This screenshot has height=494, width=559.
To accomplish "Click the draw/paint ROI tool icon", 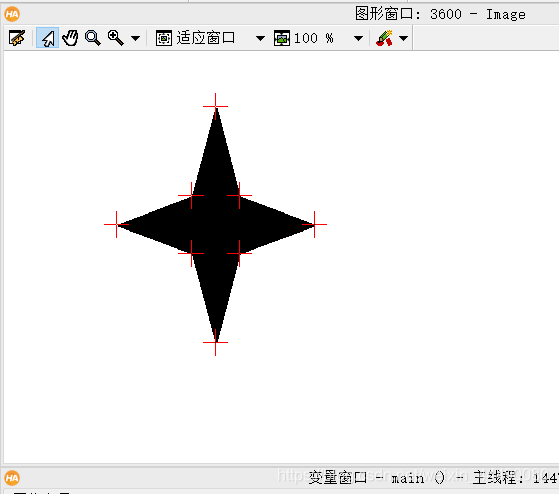I will pos(384,38).
